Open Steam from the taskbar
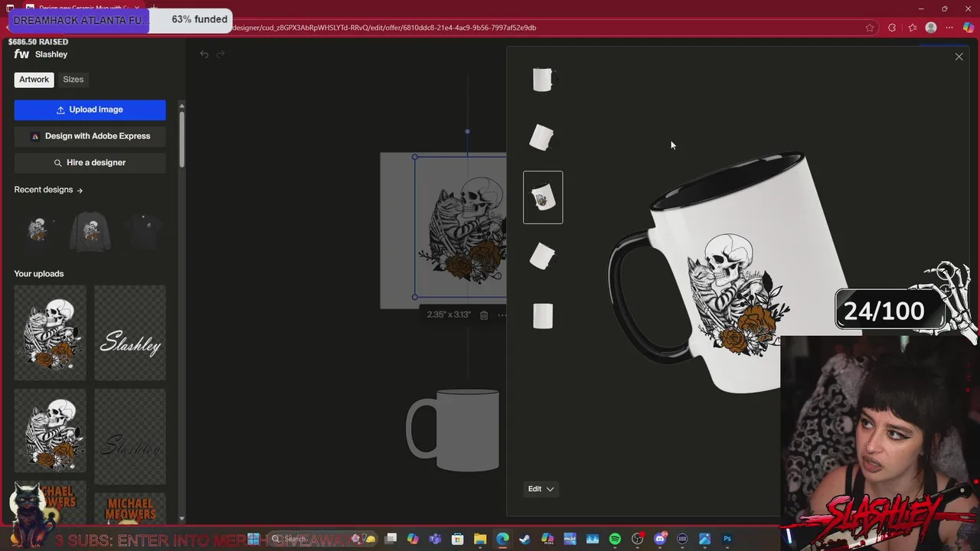Viewport: 980px width, 551px height. (524, 539)
